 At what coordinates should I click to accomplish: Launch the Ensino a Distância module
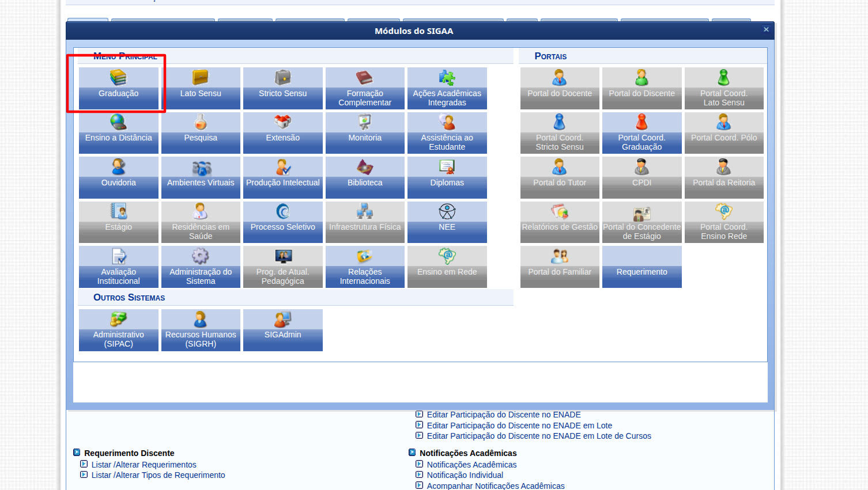pos(118,132)
